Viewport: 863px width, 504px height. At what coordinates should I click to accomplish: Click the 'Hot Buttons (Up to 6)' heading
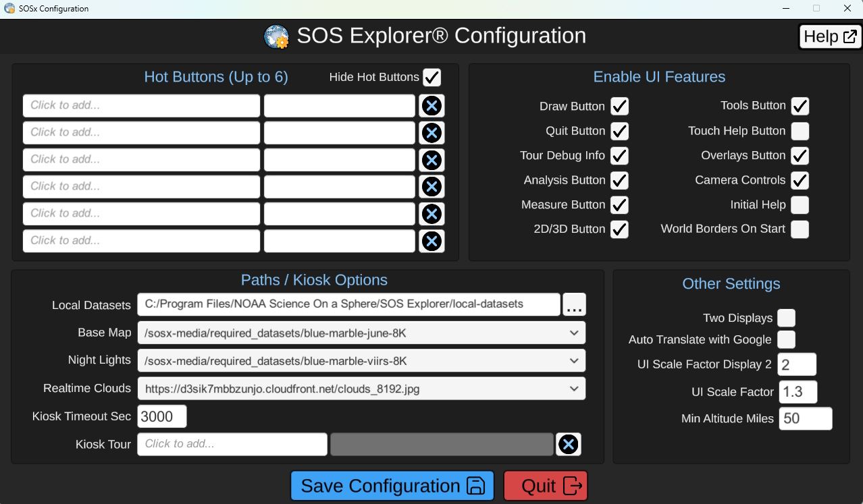(216, 77)
